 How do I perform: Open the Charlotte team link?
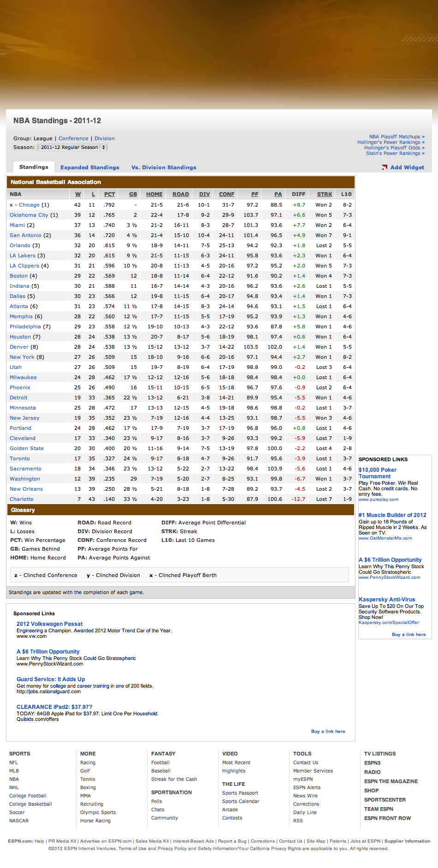22,499
